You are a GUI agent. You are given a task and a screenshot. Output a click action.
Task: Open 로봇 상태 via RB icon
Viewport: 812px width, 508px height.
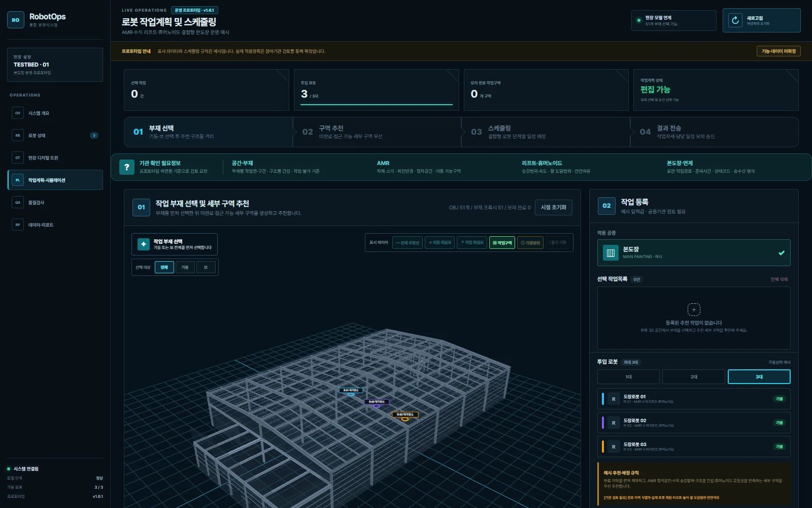pyautogui.click(x=18, y=136)
